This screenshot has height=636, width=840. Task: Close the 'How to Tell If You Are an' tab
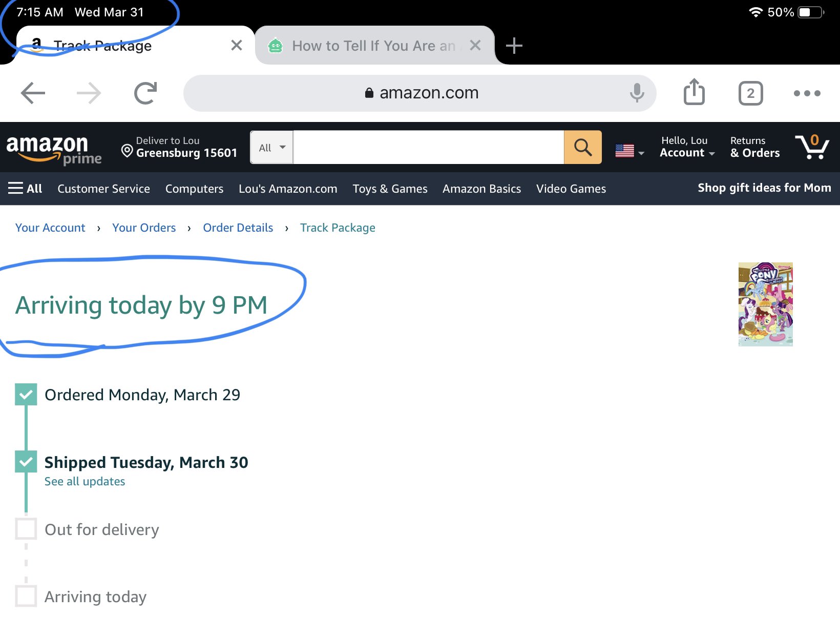click(x=475, y=46)
